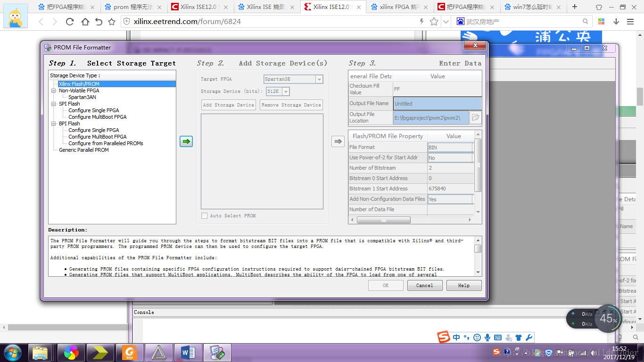The width and height of the screenshot is (644, 362).
Task: Click the Windows Start orb
Action: point(12,352)
